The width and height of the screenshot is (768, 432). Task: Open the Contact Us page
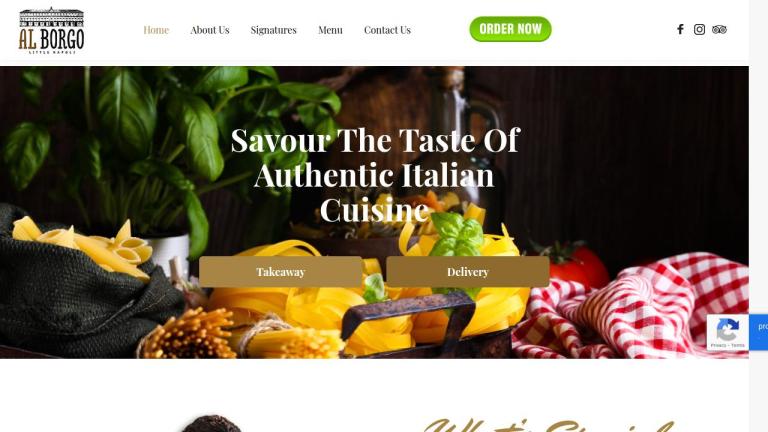pyautogui.click(x=387, y=30)
